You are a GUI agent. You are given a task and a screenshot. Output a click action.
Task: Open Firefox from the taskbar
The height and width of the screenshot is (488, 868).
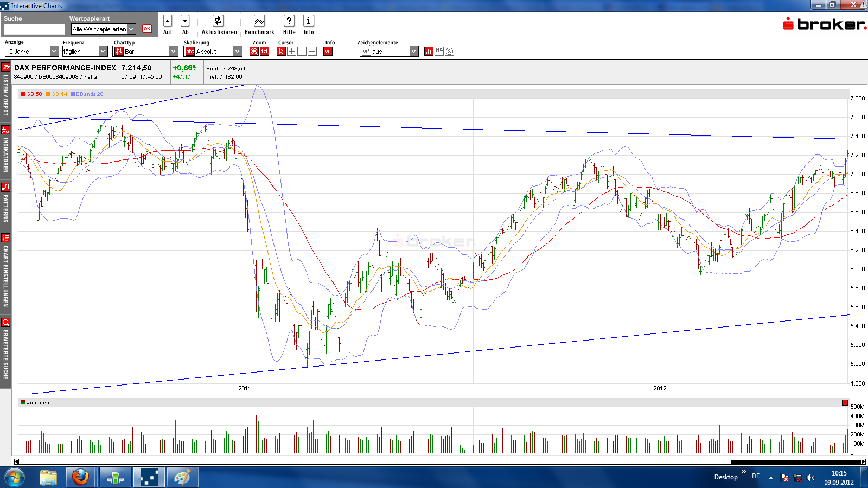click(x=80, y=477)
